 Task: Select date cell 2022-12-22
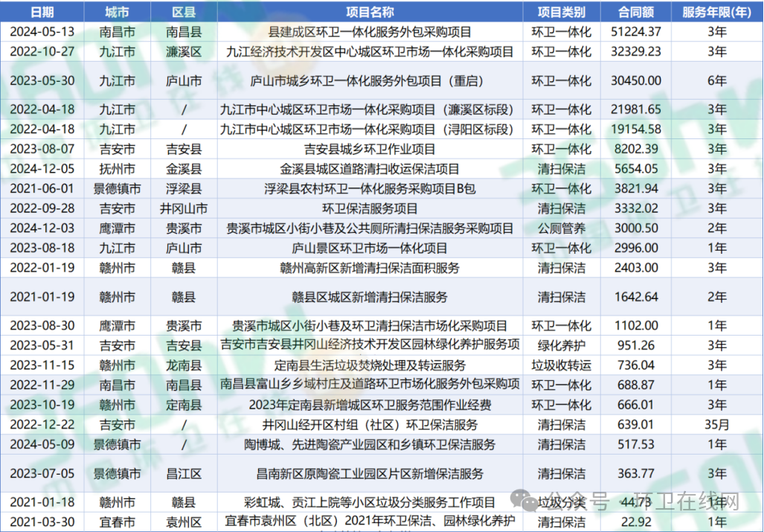[42, 424]
